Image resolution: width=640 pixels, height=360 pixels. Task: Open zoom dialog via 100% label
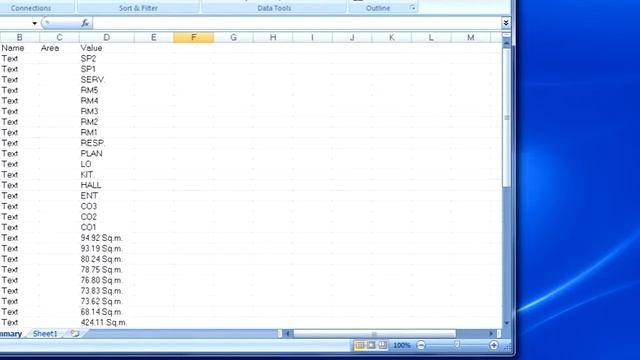402,345
